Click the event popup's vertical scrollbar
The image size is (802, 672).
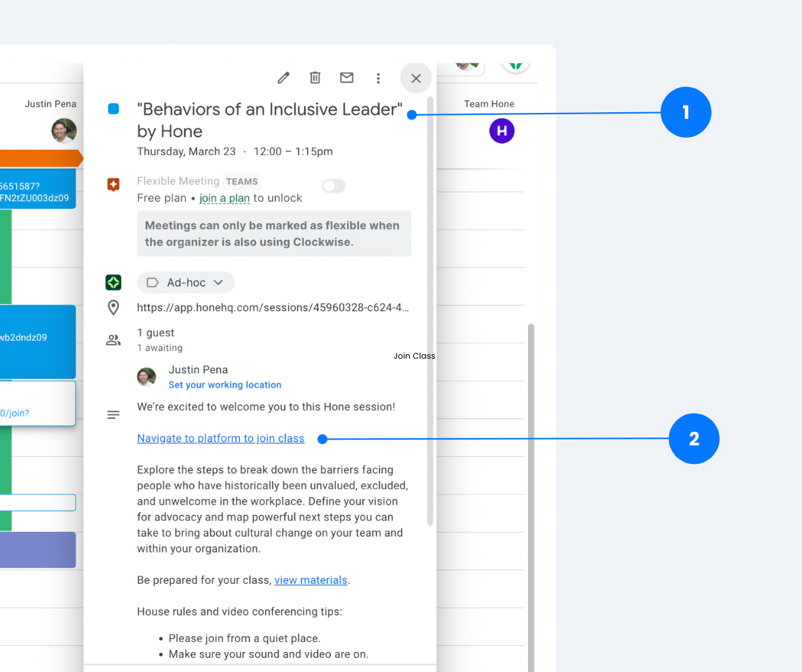[x=430, y=311]
